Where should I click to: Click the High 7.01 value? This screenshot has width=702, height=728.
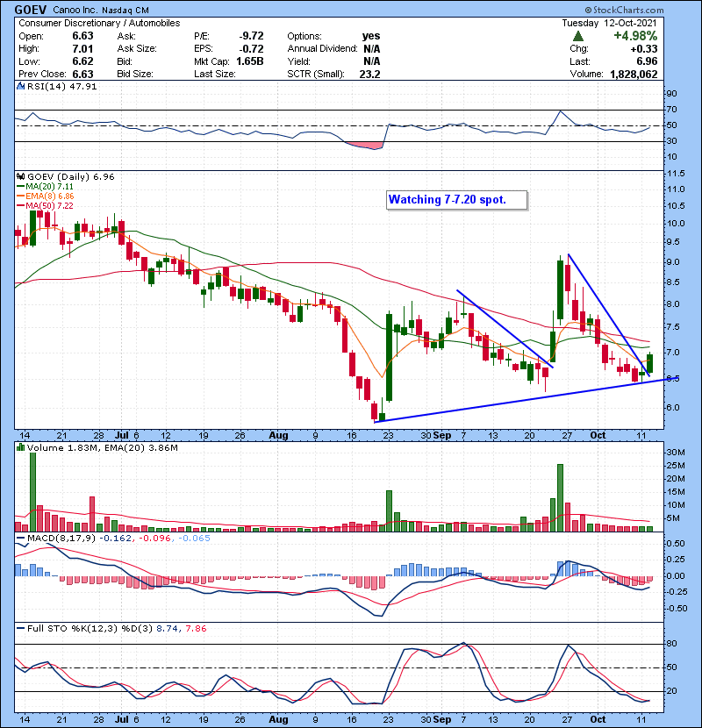[x=82, y=48]
